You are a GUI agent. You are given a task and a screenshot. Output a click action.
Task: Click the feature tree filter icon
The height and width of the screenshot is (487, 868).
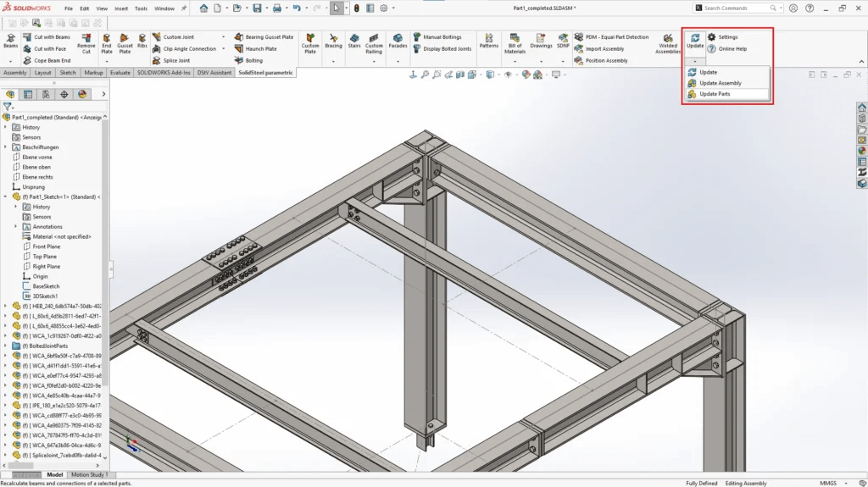click(8, 108)
